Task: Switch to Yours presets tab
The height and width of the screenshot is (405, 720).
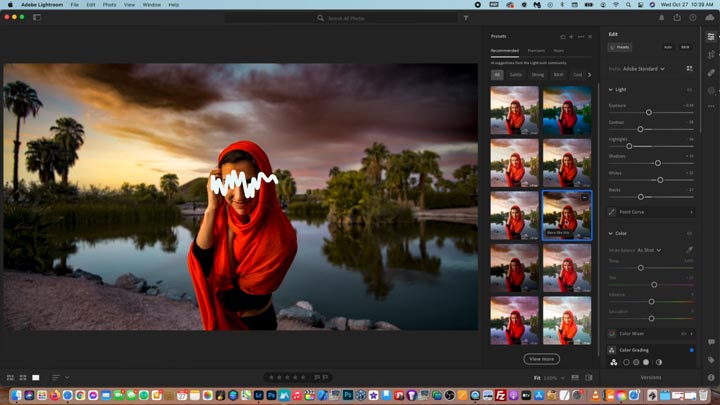Action: click(x=558, y=51)
